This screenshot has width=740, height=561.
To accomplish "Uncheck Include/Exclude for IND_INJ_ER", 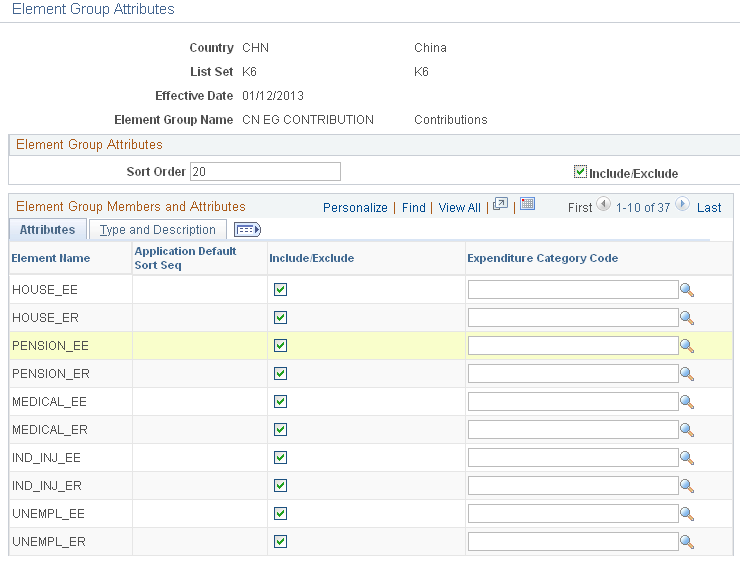I will [280, 486].
